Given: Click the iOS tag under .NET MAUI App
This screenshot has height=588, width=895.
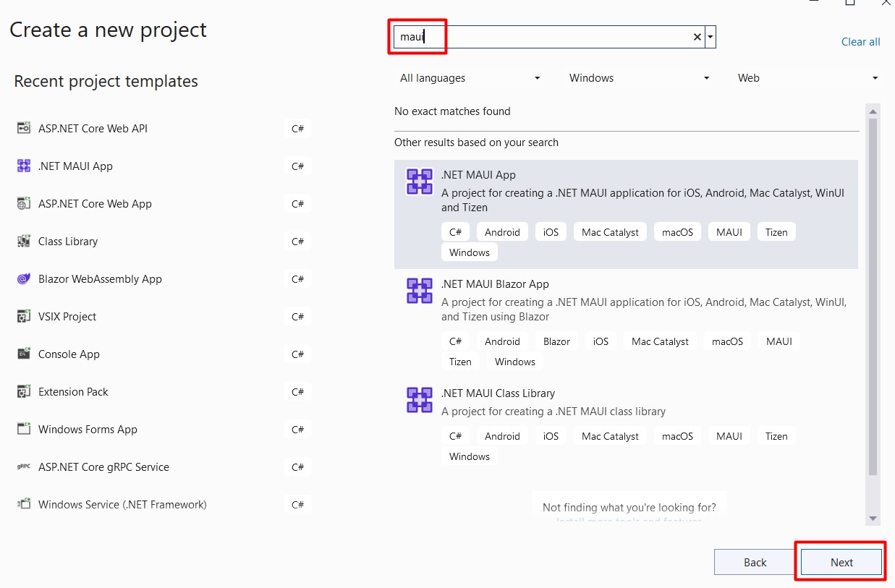Looking at the screenshot, I should click(x=551, y=232).
